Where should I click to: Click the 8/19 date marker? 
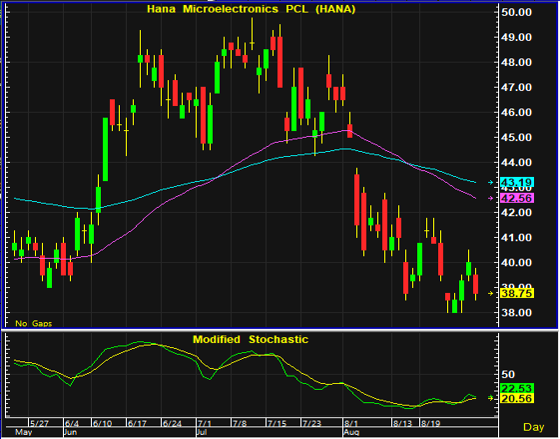[x=430, y=424]
